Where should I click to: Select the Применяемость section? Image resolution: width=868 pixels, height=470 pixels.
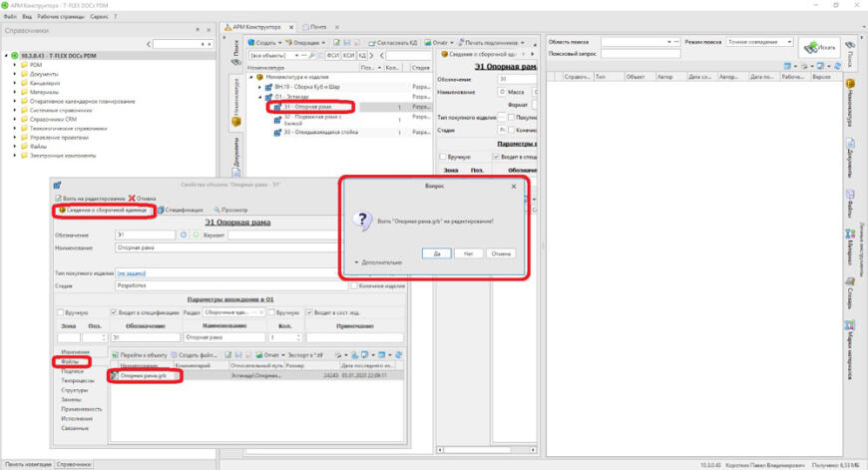coord(82,409)
